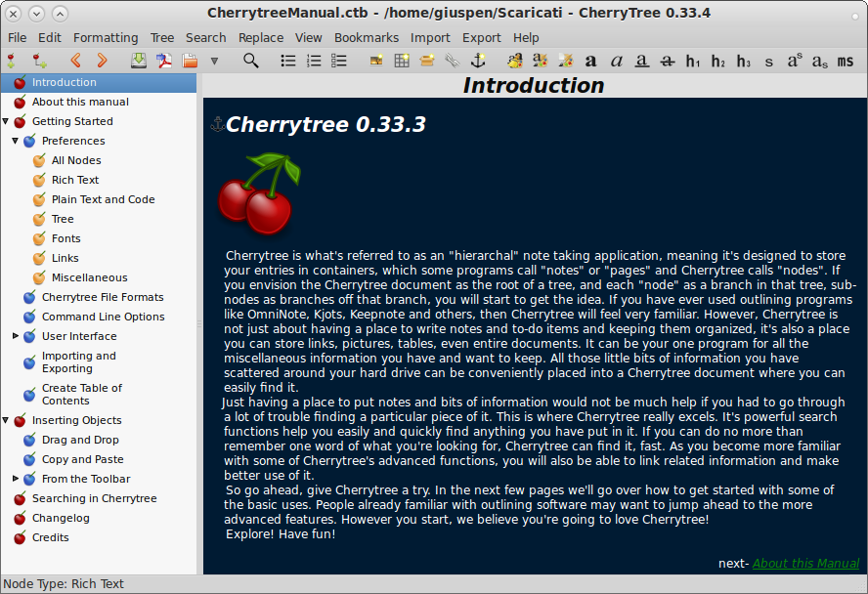The width and height of the screenshot is (868, 594).
Task: Export the document to PDF via toolbar icon
Action: tap(162, 60)
